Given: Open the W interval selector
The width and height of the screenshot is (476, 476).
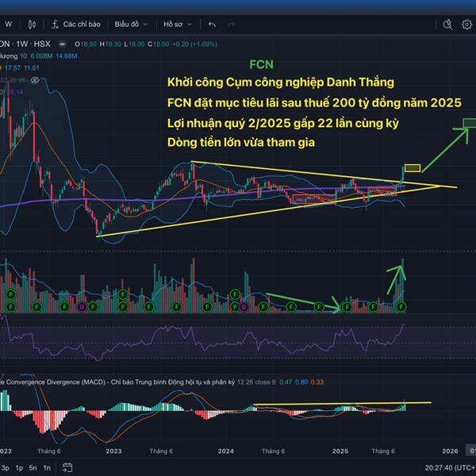Looking at the screenshot, I should tap(9, 25).
